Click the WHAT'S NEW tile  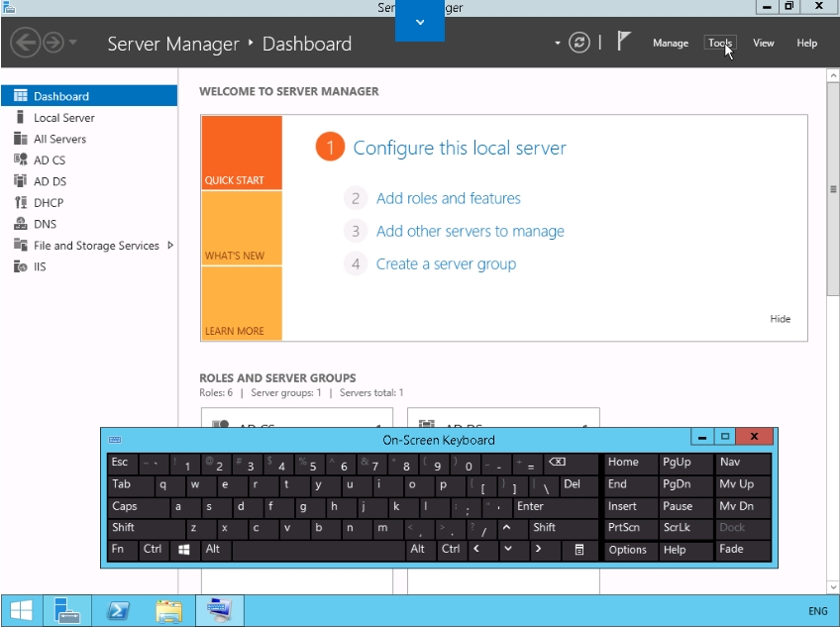coord(242,228)
